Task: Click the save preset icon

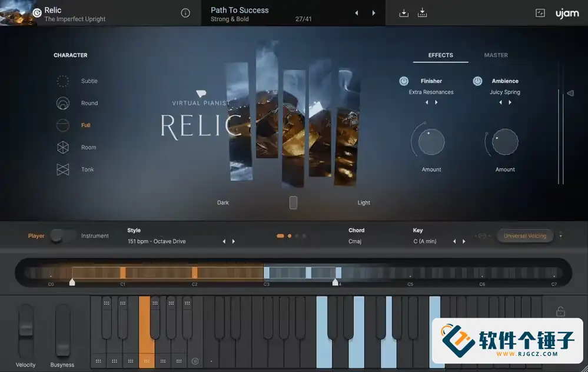Action: pos(404,13)
